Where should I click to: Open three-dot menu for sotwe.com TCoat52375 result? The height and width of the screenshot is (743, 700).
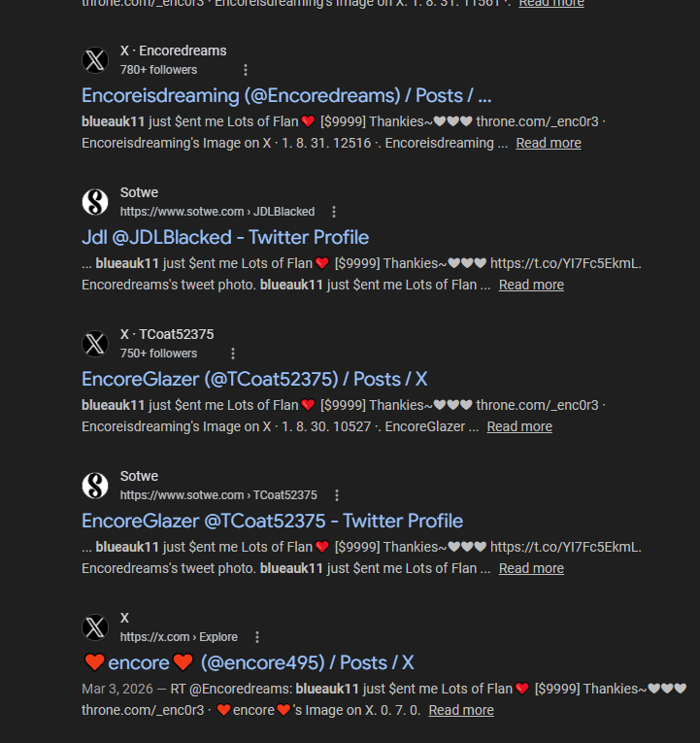pyautogui.click(x=337, y=495)
